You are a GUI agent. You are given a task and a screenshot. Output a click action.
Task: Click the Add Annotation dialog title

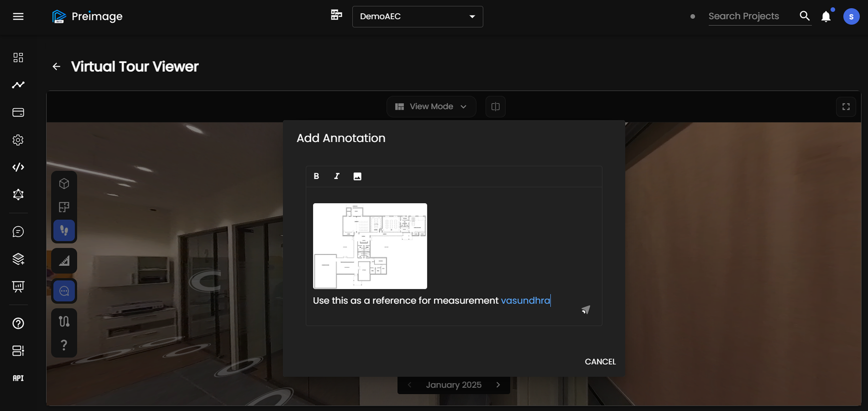click(341, 138)
